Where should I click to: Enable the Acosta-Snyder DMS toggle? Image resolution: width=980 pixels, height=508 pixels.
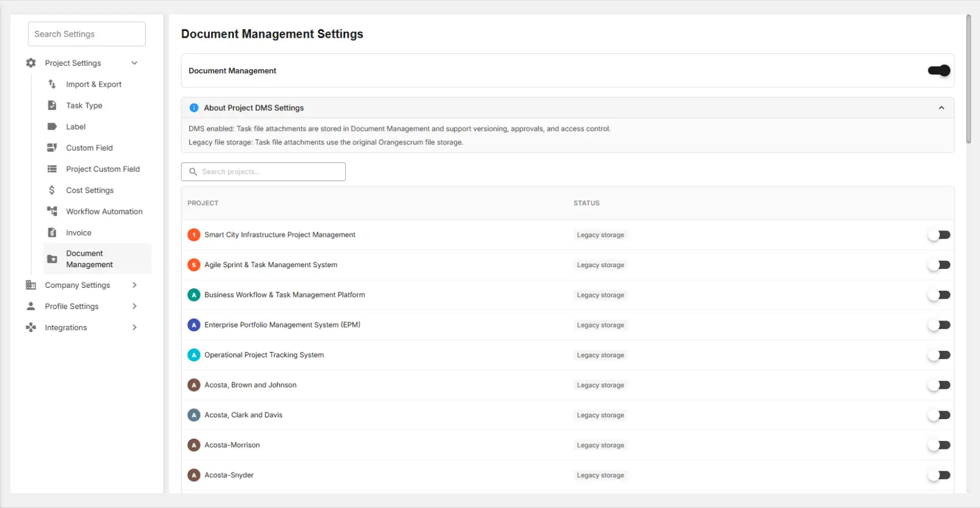tap(939, 475)
